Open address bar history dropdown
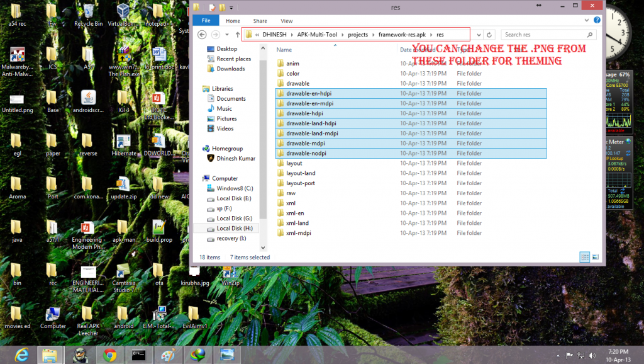The width and height of the screenshot is (644, 364). [479, 35]
